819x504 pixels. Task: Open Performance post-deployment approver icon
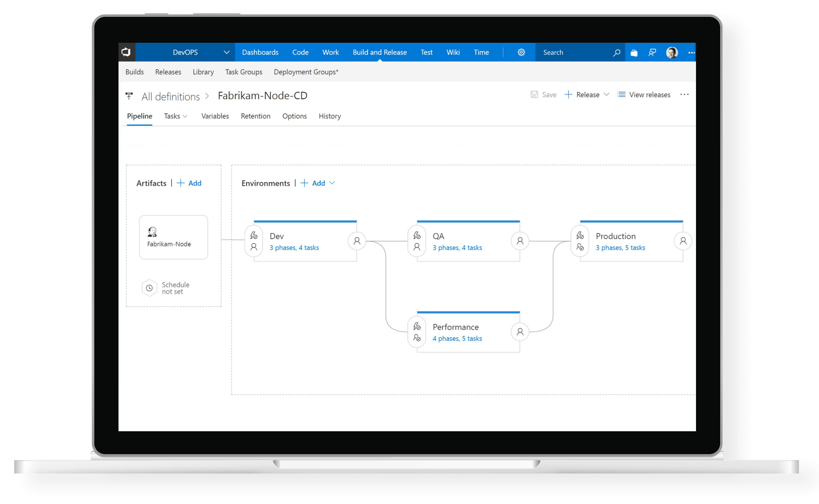click(x=520, y=332)
